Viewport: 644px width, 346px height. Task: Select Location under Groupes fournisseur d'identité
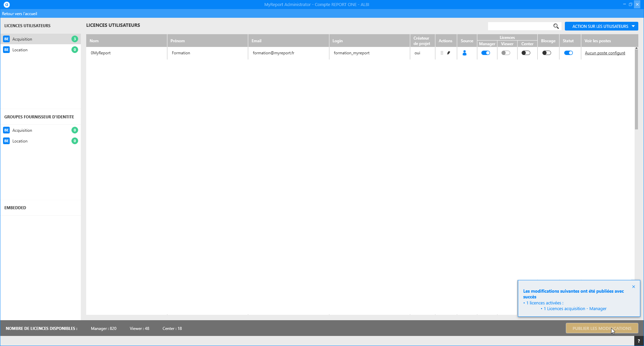coord(20,141)
